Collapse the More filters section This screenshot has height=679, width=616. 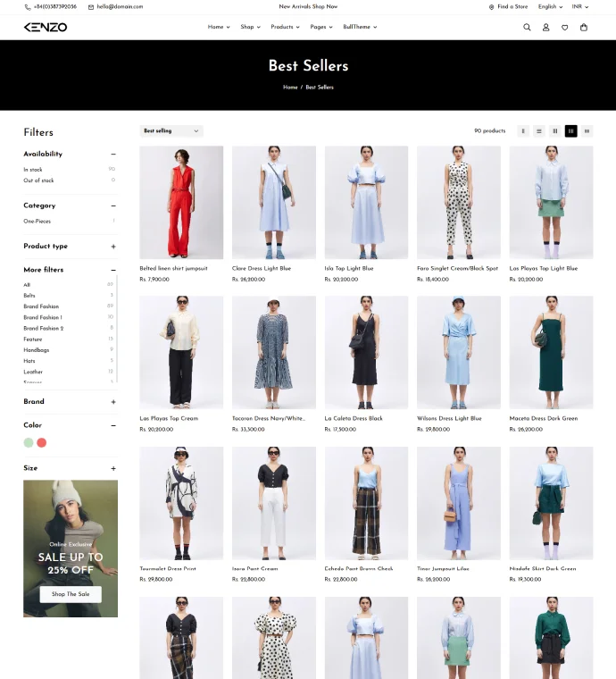tap(113, 270)
